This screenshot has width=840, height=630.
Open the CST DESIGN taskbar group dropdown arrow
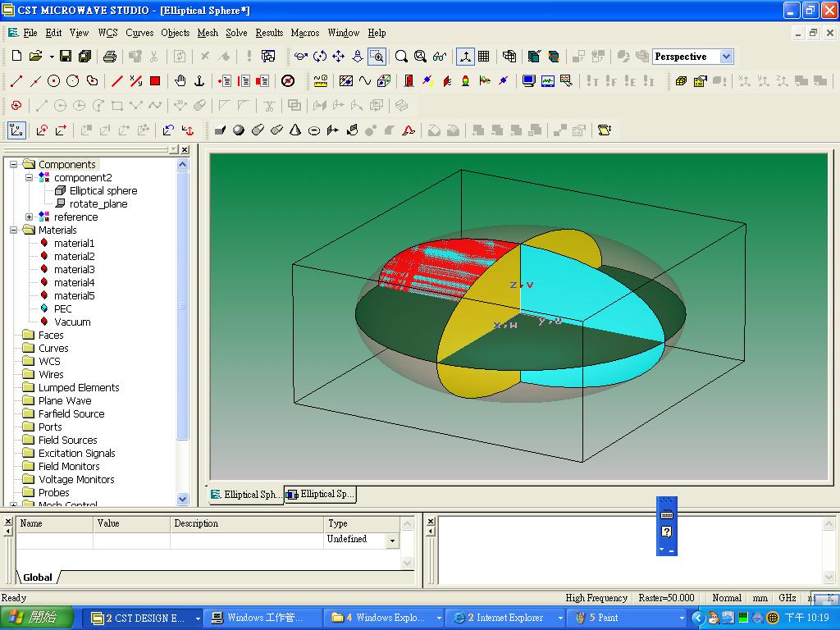[x=197, y=619]
